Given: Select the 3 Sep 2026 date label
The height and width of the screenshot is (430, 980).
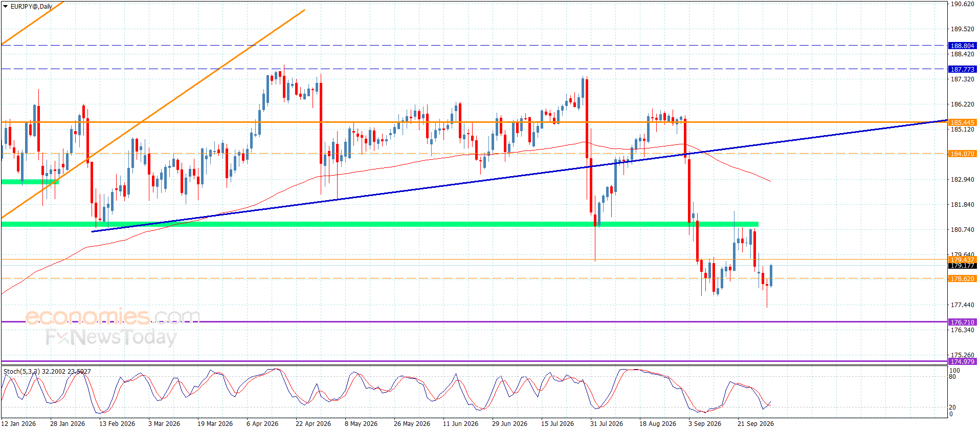Looking at the screenshot, I should [x=705, y=423].
